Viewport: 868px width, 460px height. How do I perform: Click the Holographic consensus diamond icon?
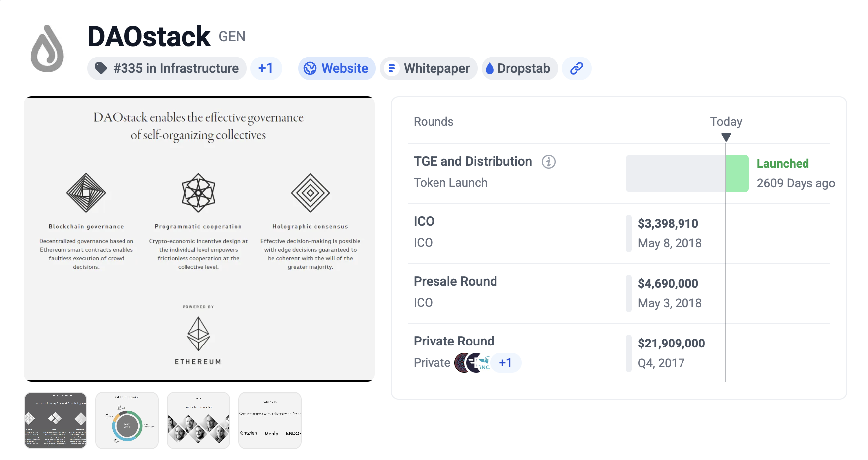pos(310,193)
